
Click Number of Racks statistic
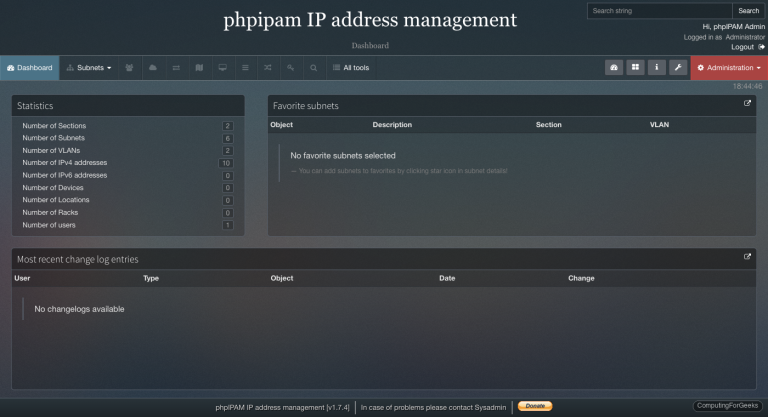50,212
